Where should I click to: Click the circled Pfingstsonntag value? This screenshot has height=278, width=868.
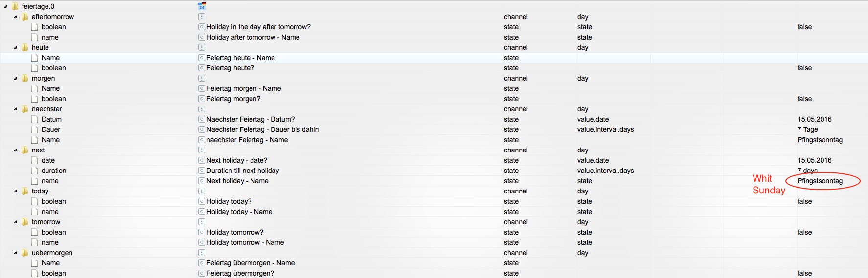820,181
